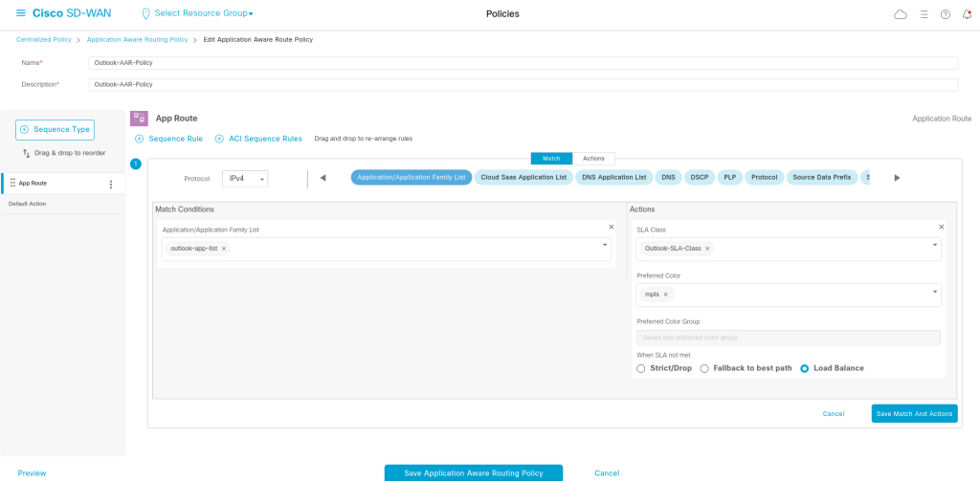Image resolution: width=980 pixels, height=481 pixels.
Task: Open the notifications bell icon
Action: [967, 14]
